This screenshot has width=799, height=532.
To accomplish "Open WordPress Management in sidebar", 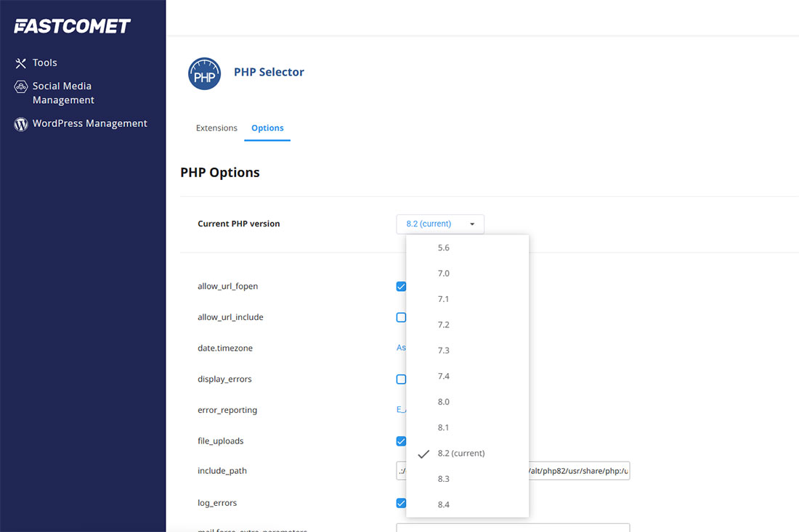I will 89,124.
